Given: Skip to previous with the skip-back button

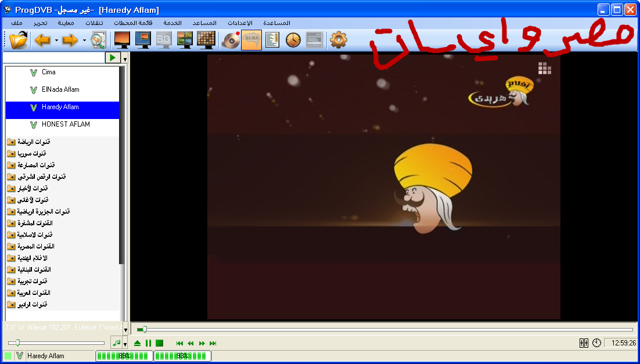Looking at the screenshot, I should click(179, 344).
